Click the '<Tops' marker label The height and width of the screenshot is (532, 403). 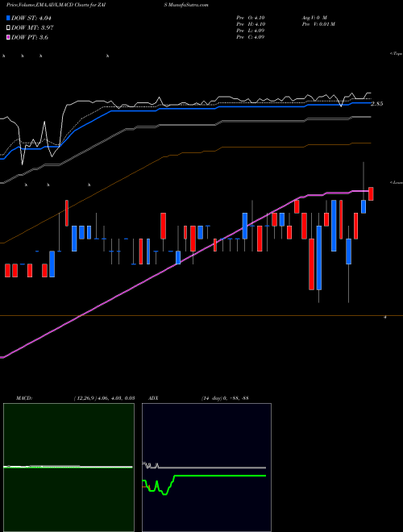point(397,54)
